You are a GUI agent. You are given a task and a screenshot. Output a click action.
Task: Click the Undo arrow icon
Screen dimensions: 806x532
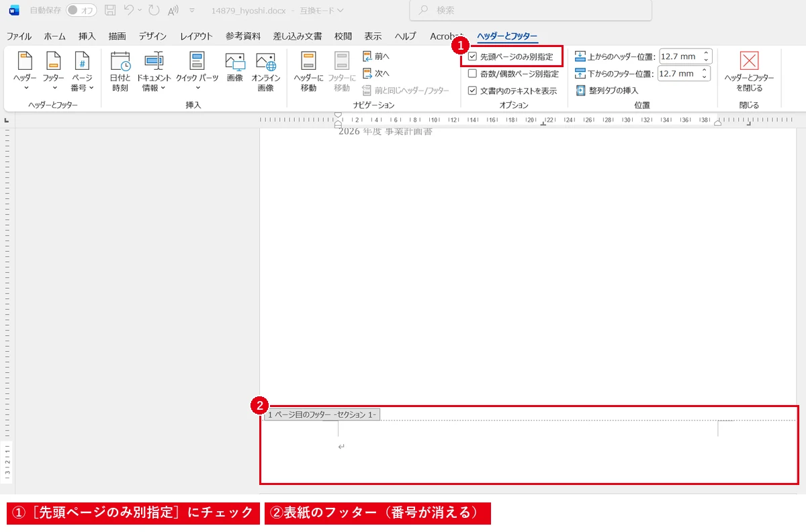(x=130, y=10)
